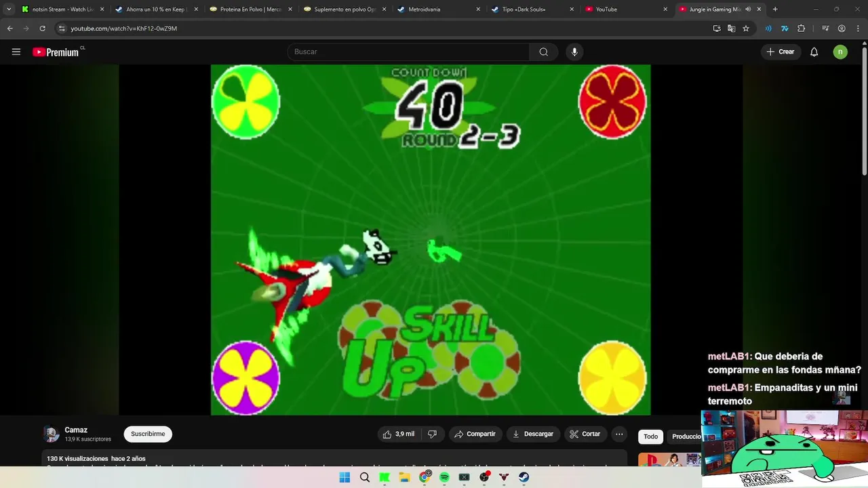Open more actions three-dot menu

pos(619,434)
